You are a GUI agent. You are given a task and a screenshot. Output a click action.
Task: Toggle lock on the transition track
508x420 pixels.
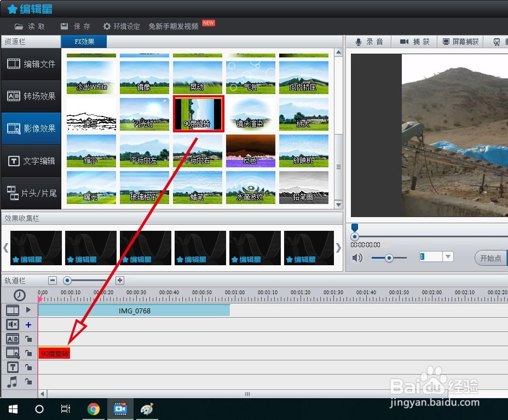[28, 339]
